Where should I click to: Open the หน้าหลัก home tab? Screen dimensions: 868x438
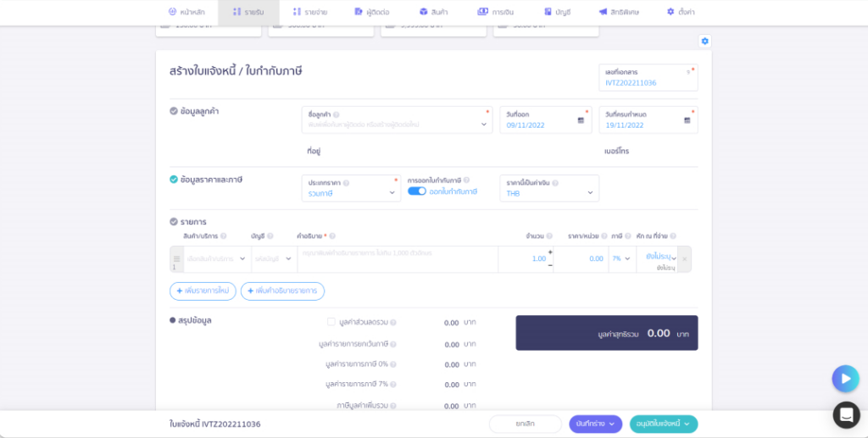click(186, 12)
